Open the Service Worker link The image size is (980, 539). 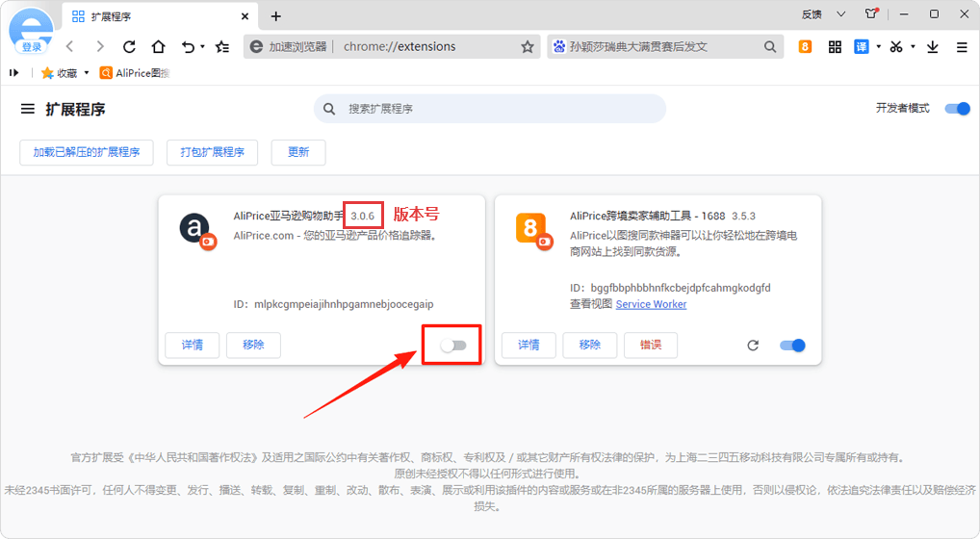coord(651,304)
